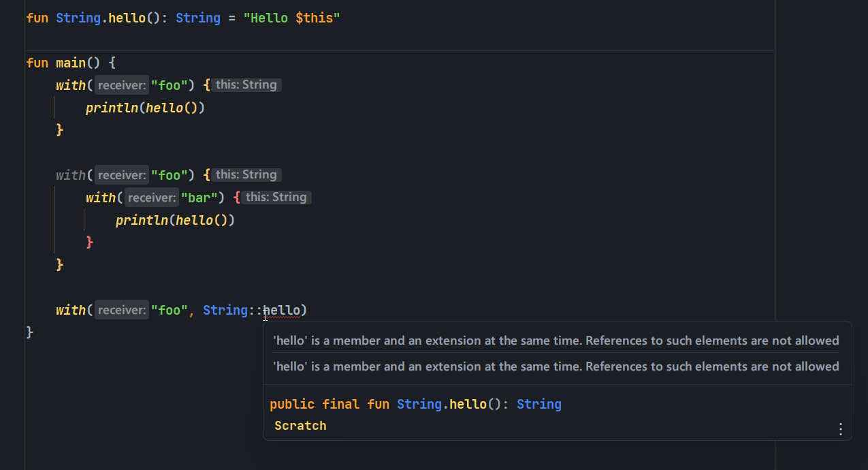Click the "this: String" hint on the second outer with
Screen dimensions: 868x470
click(x=246, y=174)
